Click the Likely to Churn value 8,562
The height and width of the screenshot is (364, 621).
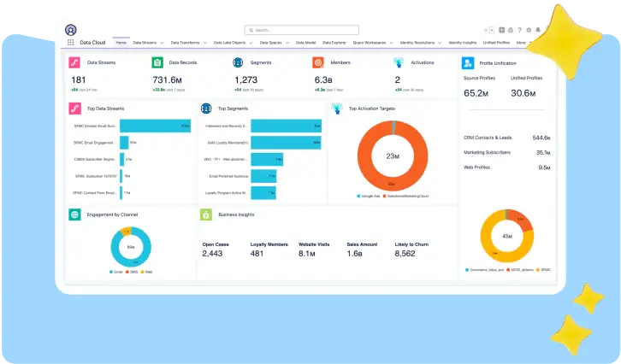click(x=405, y=254)
